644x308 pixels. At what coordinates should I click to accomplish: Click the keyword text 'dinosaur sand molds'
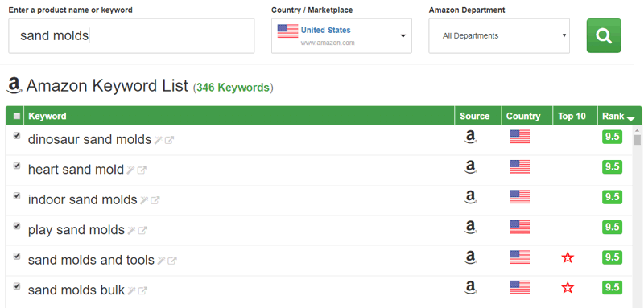tap(89, 139)
